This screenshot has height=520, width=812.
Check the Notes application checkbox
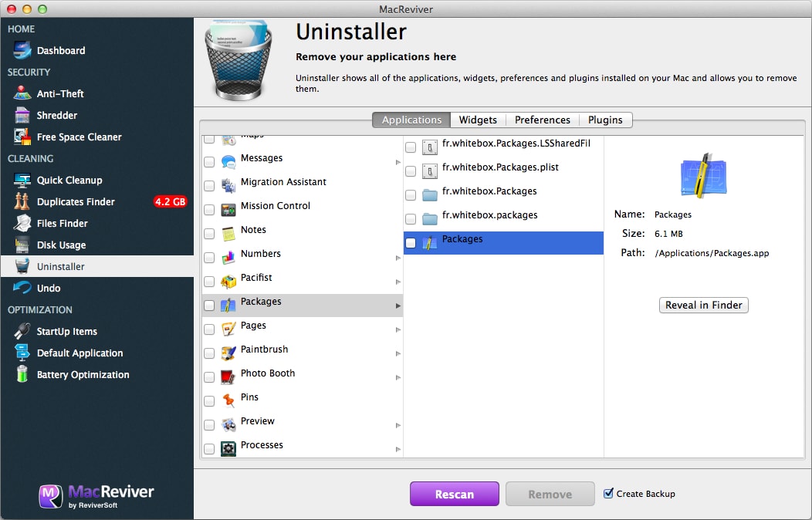coord(209,234)
